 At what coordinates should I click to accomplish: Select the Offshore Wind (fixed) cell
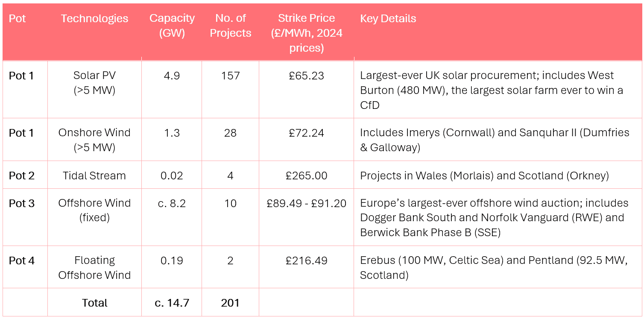tap(94, 210)
